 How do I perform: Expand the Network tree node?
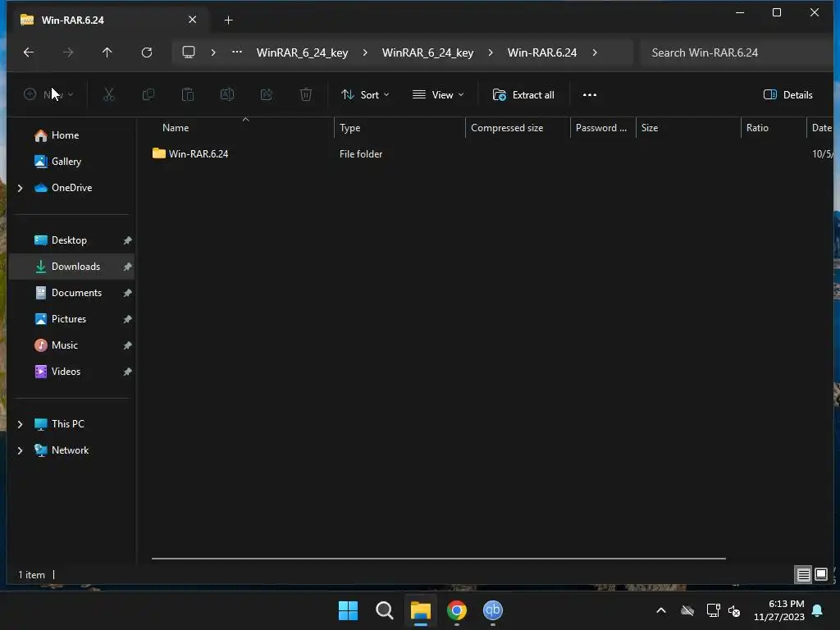click(x=20, y=450)
